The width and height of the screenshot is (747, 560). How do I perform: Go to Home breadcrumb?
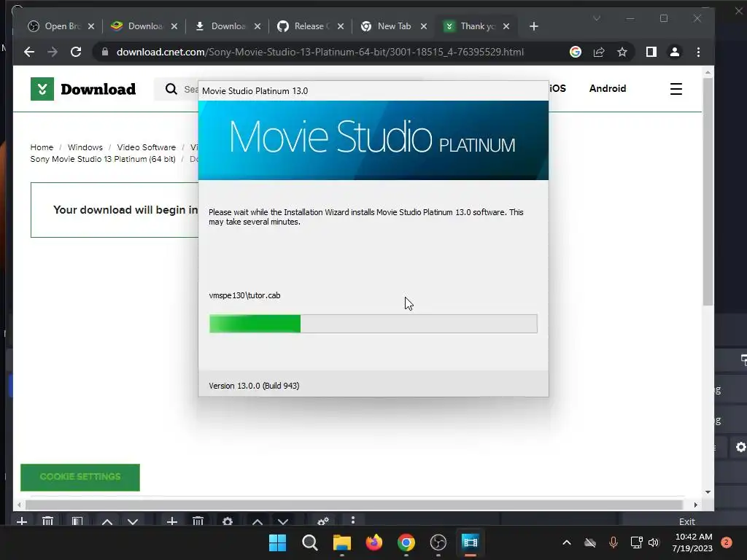click(42, 147)
